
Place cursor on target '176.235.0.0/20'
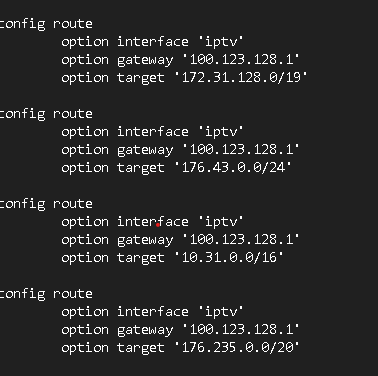click(237, 347)
